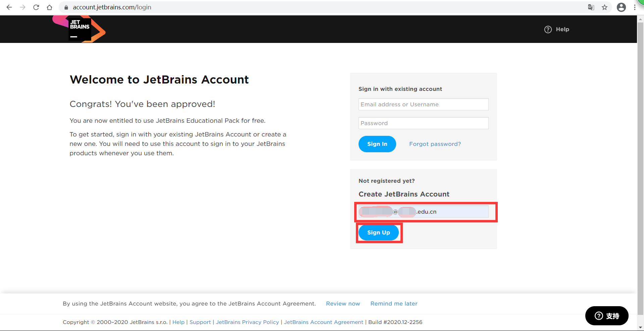Image resolution: width=644 pixels, height=331 pixels.
Task: Click 'Build #2020.12-2256' footer text
Action: pyautogui.click(x=395, y=322)
